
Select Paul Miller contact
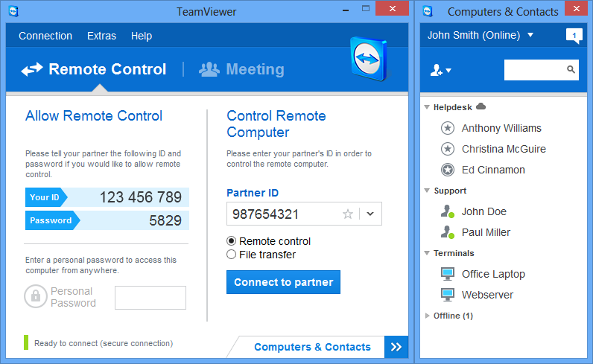[x=486, y=232]
